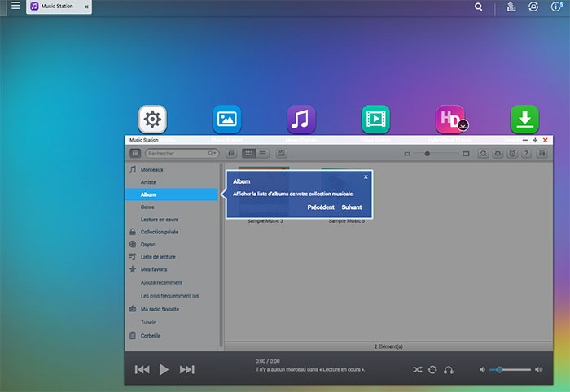The width and height of the screenshot is (570, 392).
Task: Open the QTS main menu hamburger icon
Action: [15, 6]
